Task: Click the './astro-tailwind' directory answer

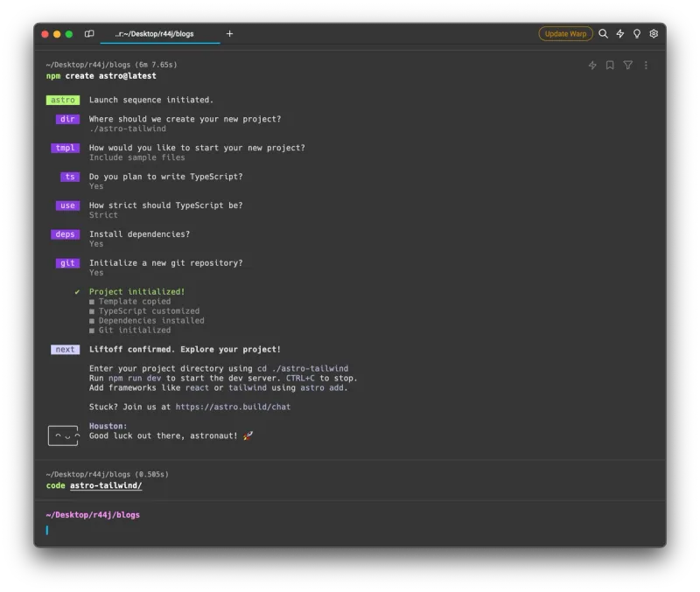Action: tap(128, 129)
